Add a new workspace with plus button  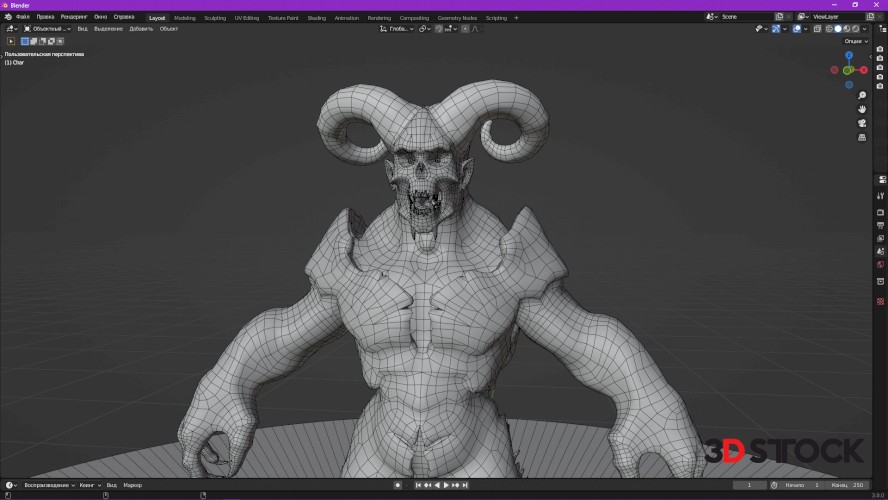point(516,18)
